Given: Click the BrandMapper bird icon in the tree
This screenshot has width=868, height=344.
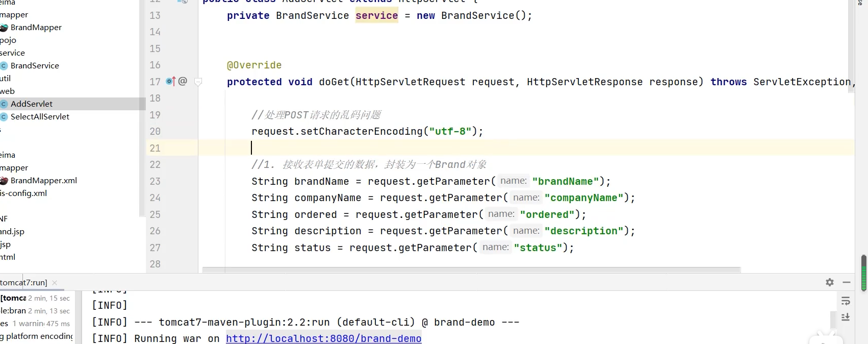Looking at the screenshot, I should [4, 28].
